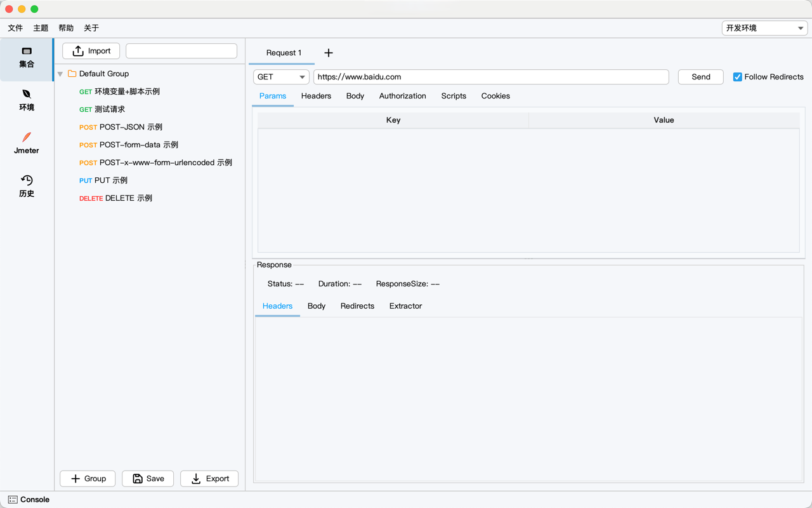
Task: Open the 帮助 menu
Action: click(66, 28)
